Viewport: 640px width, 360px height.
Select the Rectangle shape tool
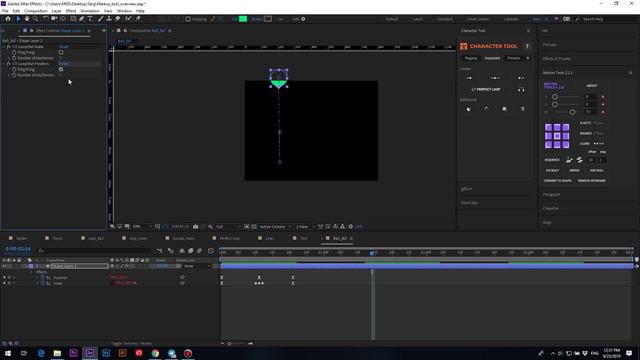(x=73, y=19)
